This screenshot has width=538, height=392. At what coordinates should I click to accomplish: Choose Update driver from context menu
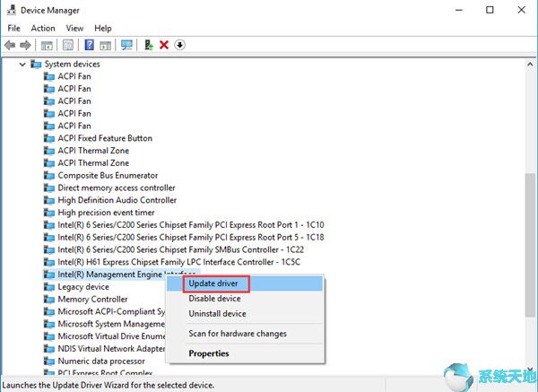point(245,283)
